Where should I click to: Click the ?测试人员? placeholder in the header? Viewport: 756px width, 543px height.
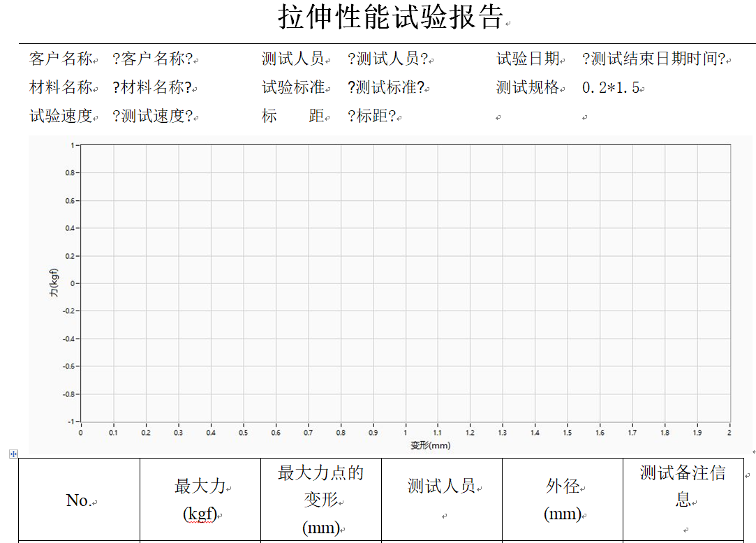click(x=387, y=59)
